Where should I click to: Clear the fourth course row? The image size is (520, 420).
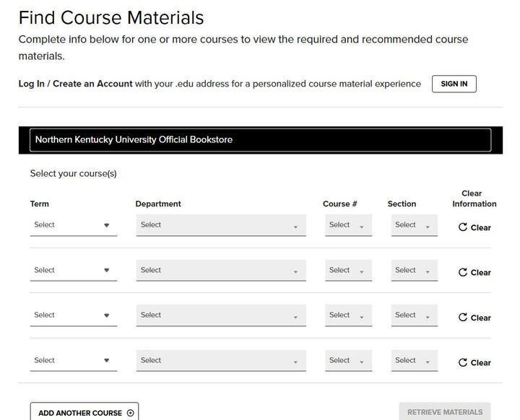coord(474,363)
